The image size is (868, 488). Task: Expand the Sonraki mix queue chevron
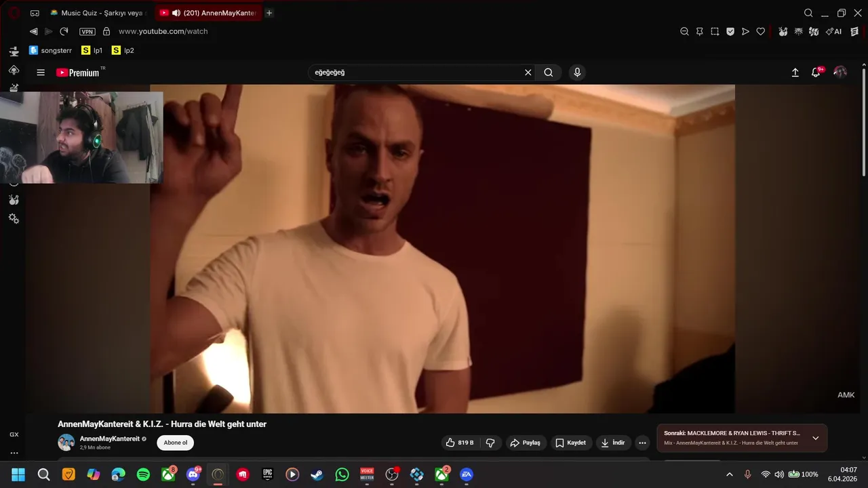pos(815,438)
